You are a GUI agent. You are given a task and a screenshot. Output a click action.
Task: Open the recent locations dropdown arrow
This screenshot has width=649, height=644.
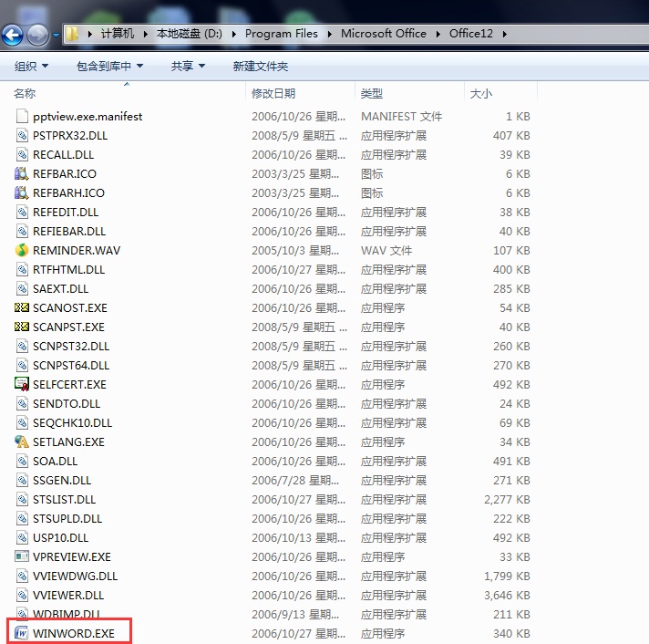[x=56, y=36]
